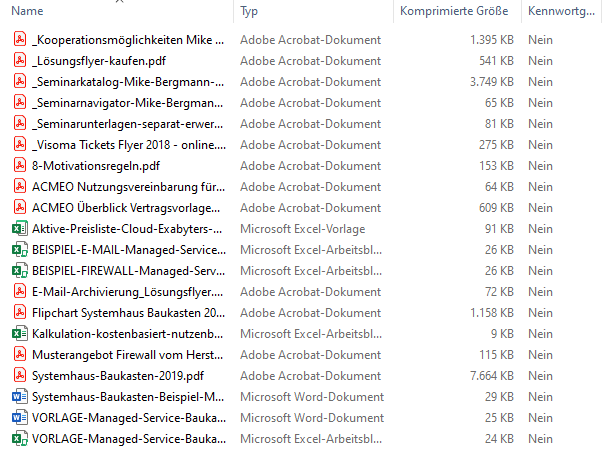Select the _Seminarkatalog-Mike-Bergmann file
This screenshot has width=606, height=455.
click(127, 81)
